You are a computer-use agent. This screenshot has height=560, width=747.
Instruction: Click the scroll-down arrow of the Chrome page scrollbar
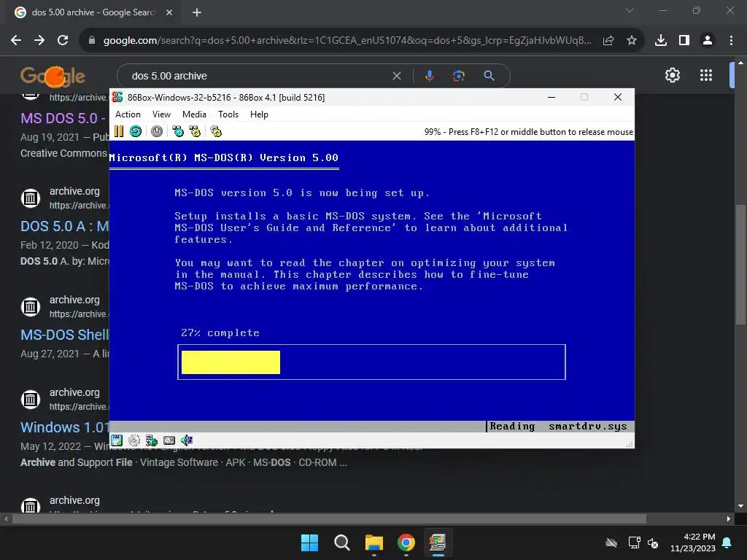(740, 506)
